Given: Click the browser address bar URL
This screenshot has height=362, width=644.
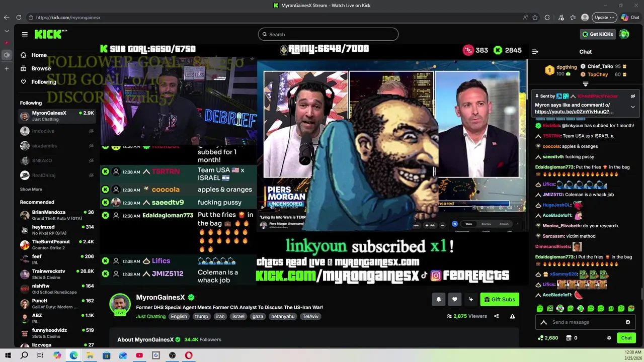Looking at the screenshot, I should pyautogui.click(x=68, y=17).
